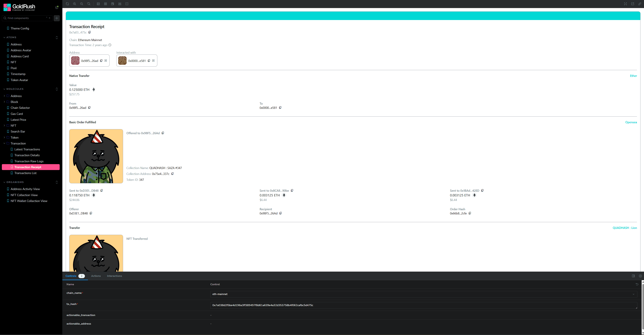Zoom in on the preview canvas
This screenshot has width=644, height=335.
tap(74, 4)
